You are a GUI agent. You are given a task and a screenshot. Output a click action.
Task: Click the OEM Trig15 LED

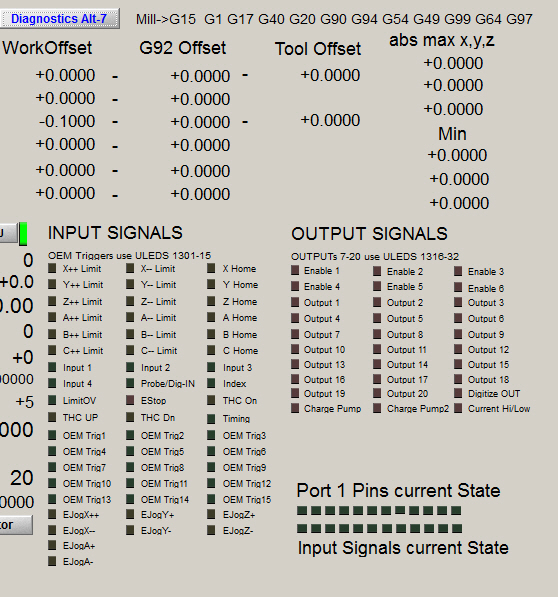pos(211,499)
